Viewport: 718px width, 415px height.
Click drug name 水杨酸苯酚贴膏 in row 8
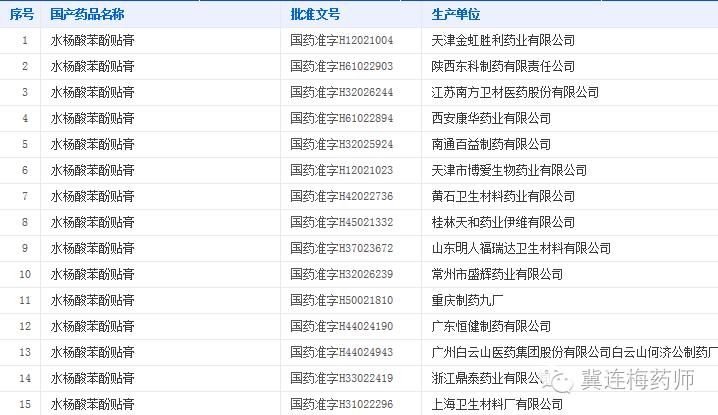pyautogui.click(x=92, y=222)
